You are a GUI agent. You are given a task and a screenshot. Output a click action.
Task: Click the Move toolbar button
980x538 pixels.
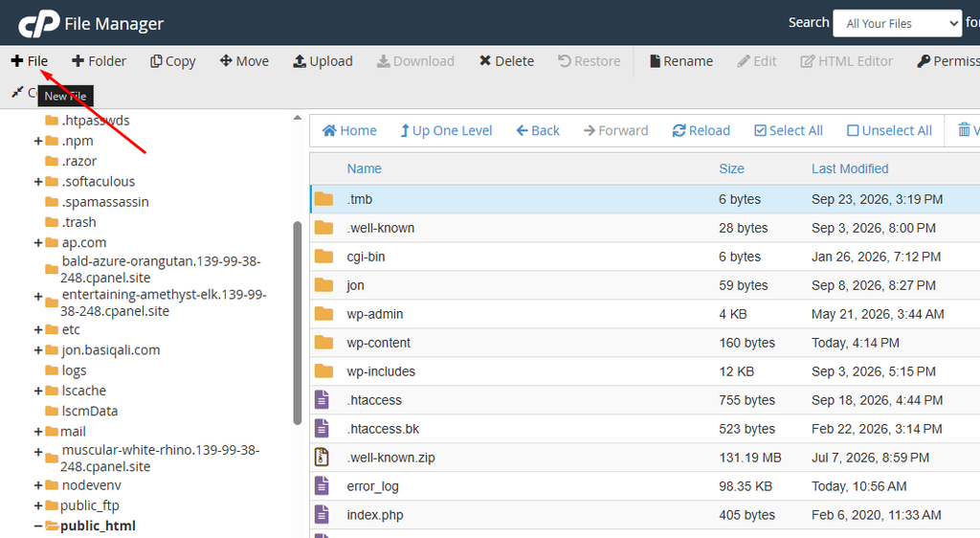pos(244,61)
